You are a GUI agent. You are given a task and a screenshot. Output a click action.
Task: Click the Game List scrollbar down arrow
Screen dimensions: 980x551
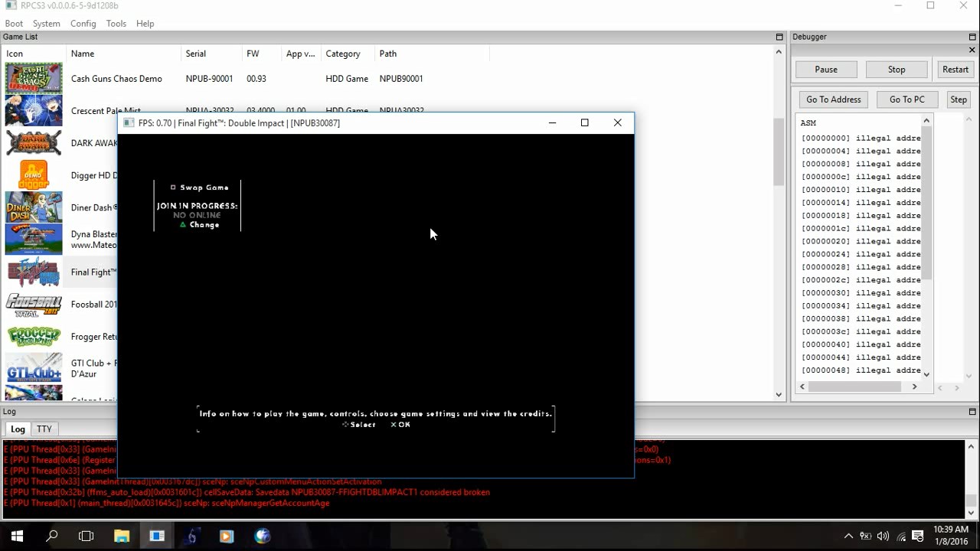(x=779, y=395)
